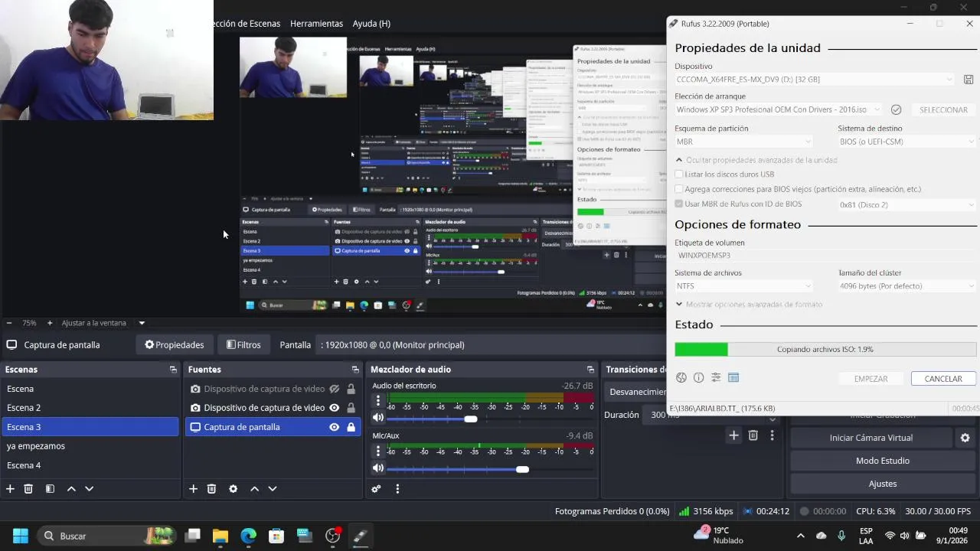Open Mic/Aux options three-dot button
This screenshot has width=980, height=551.
point(377,451)
